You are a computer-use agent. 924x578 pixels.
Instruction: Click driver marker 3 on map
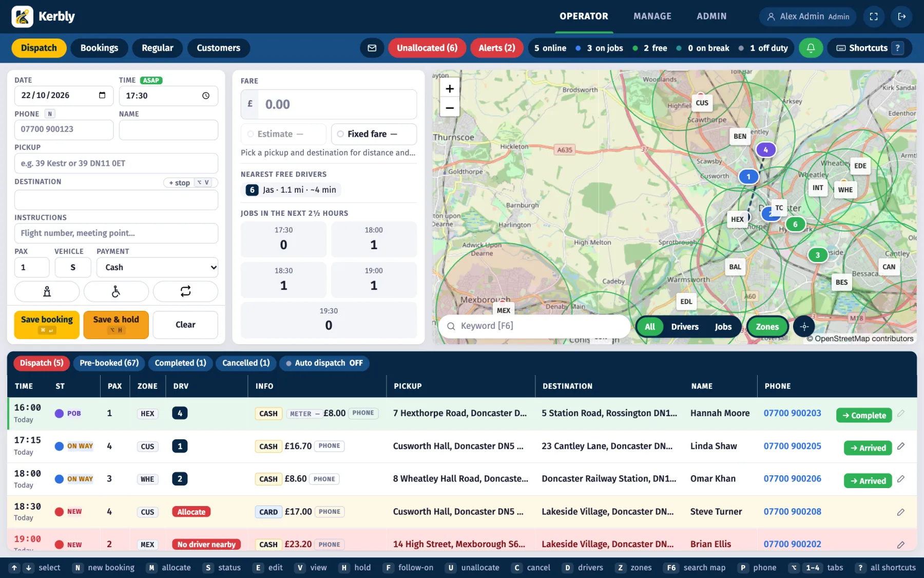pos(818,255)
